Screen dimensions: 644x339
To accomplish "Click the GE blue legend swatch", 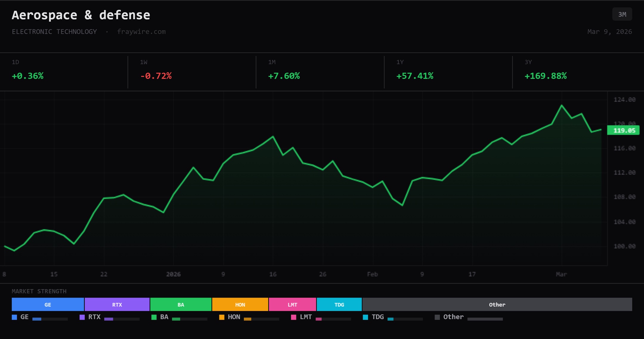I will 14,317.
